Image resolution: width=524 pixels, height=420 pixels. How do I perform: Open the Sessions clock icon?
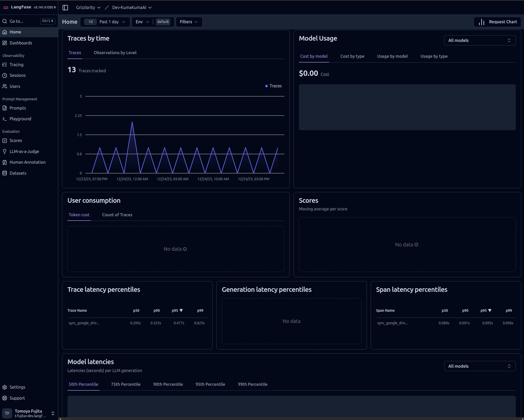pos(5,76)
